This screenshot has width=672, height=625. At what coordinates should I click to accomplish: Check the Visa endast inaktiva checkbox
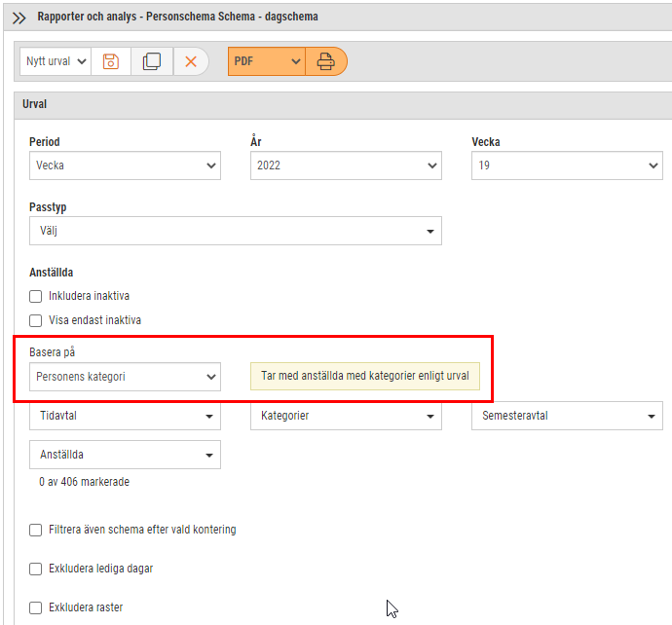pos(36,320)
